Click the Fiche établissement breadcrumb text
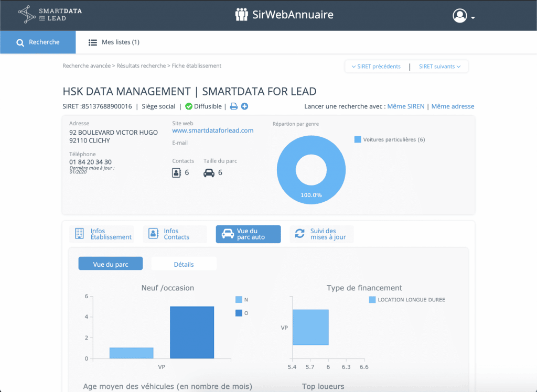Viewport: 537px width, 392px height. tap(197, 66)
